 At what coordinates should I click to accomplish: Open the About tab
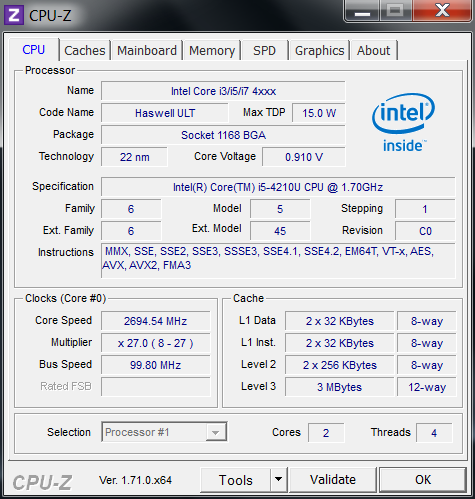(373, 51)
